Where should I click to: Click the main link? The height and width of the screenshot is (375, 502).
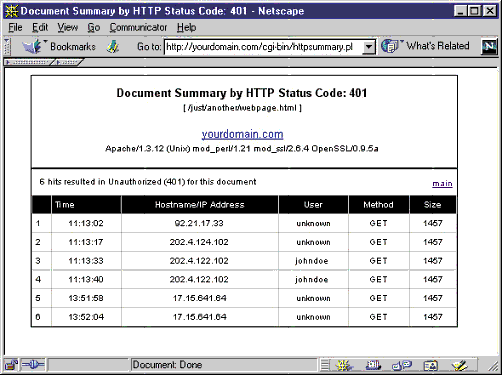(x=442, y=184)
